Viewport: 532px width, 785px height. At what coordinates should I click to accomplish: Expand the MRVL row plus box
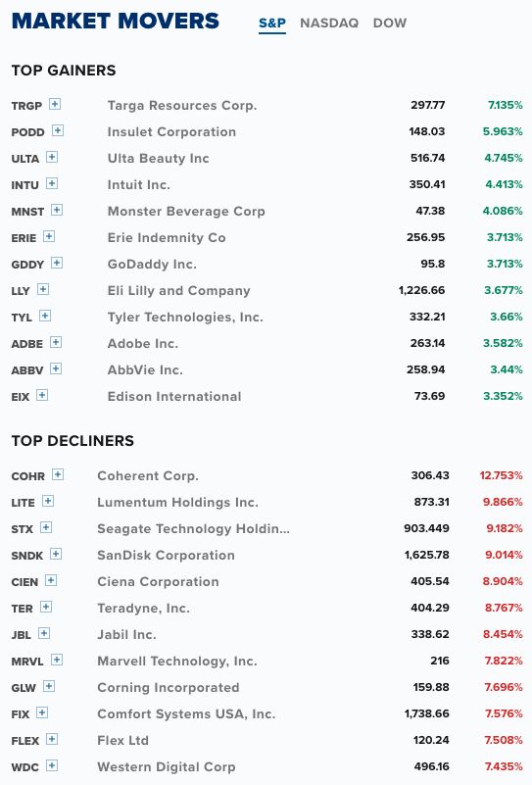coord(57,660)
